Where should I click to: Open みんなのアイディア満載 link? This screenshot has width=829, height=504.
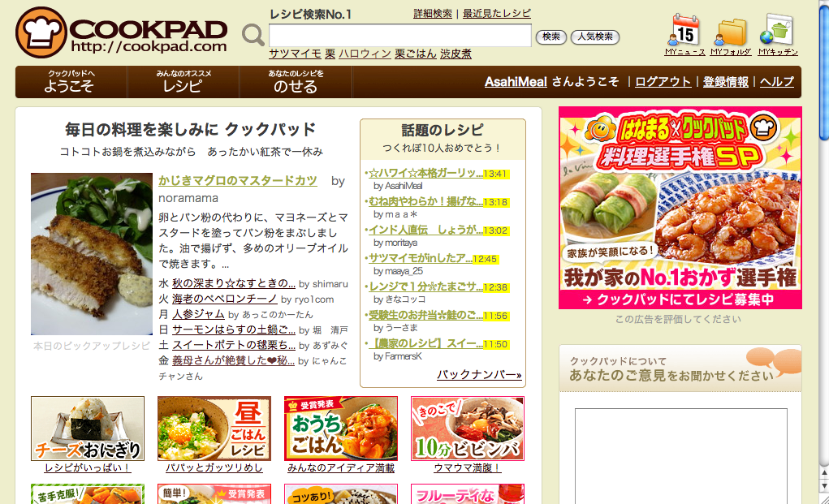point(341,468)
